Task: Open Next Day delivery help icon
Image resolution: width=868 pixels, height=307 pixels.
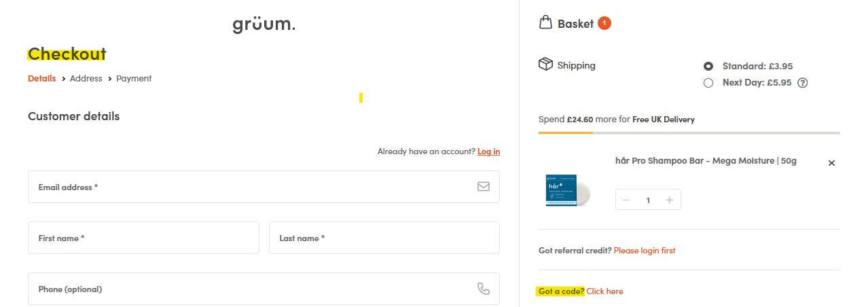Action: (802, 83)
